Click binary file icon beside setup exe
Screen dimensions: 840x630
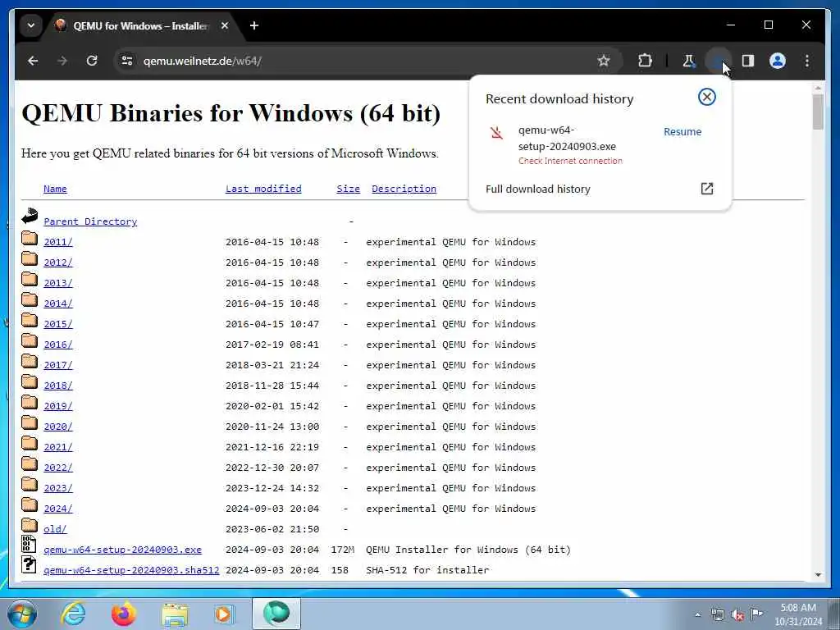click(29, 544)
